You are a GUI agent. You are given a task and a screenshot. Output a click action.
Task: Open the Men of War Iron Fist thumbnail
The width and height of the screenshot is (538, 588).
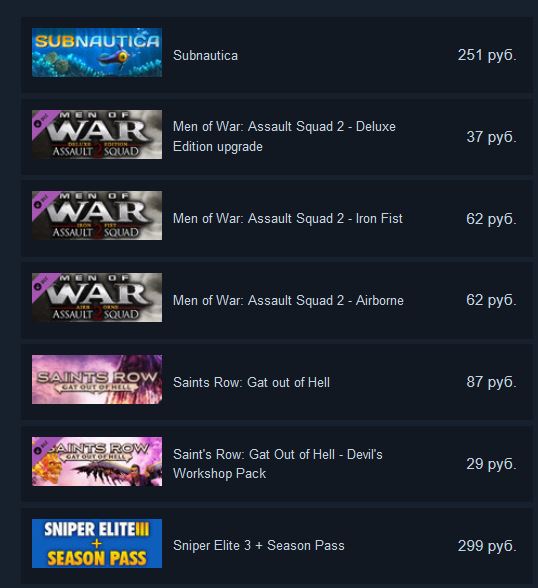pyautogui.click(x=97, y=216)
